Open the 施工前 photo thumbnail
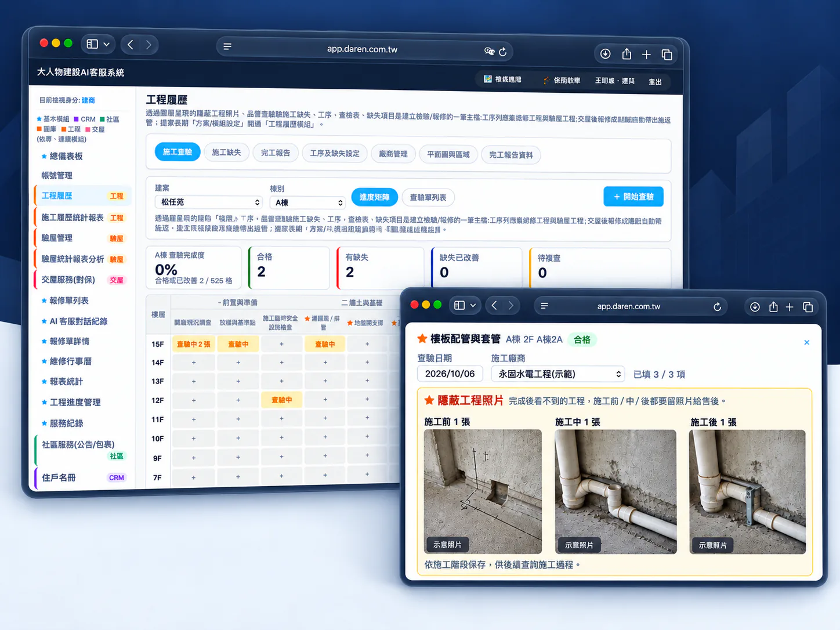This screenshot has height=630, width=840. [483, 491]
